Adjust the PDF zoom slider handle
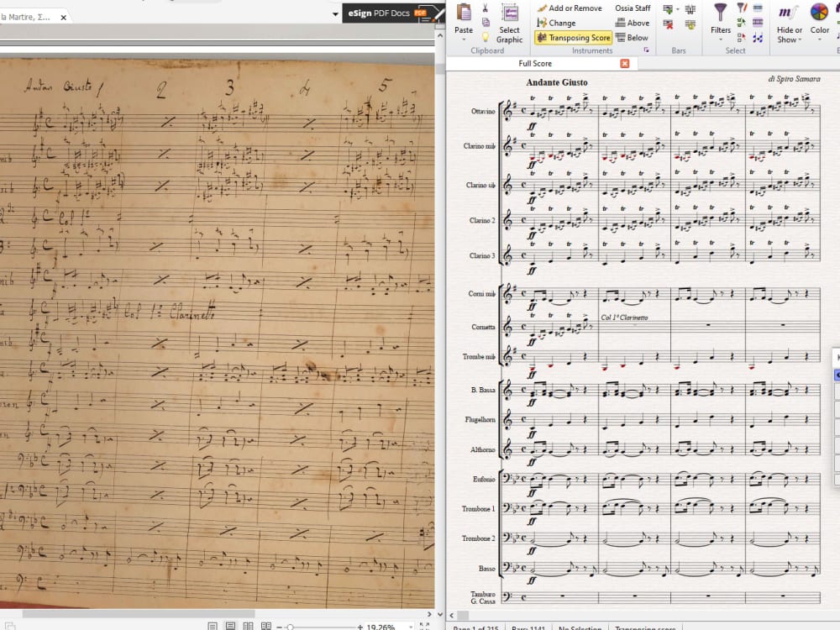Image resolution: width=840 pixels, height=630 pixels. click(290, 627)
